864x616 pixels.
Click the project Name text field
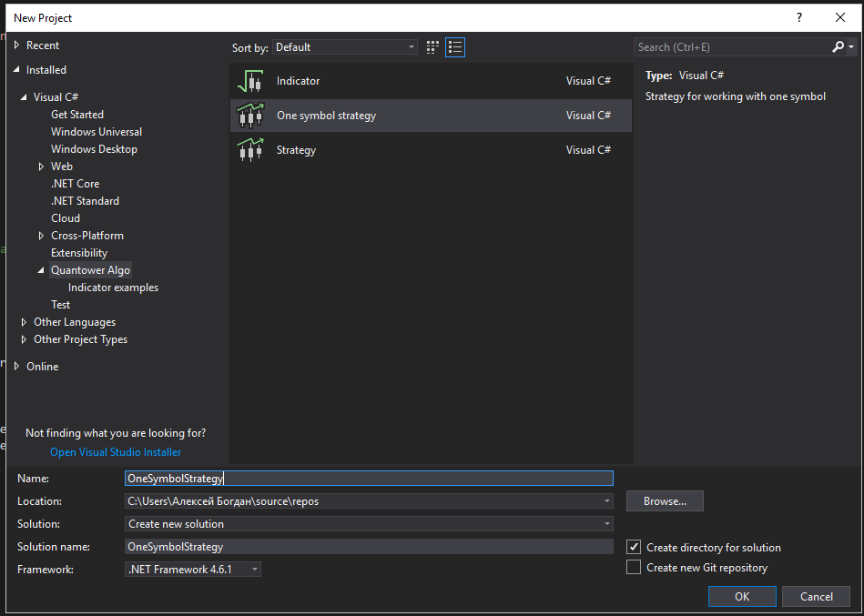pyautogui.click(x=369, y=479)
